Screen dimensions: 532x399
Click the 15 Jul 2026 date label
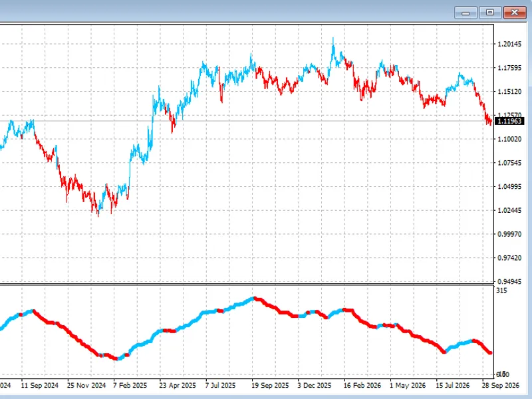[x=453, y=386]
